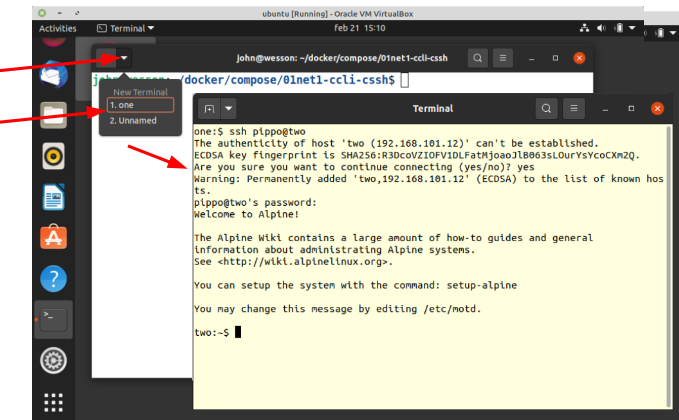Click Activities in the top bar
The width and height of the screenshot is (679, 420).
57,29
